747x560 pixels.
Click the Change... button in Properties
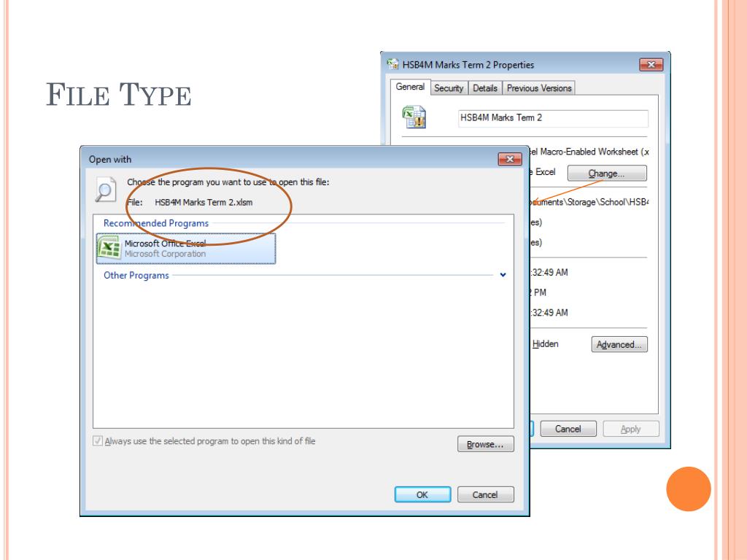pos(607,174)
